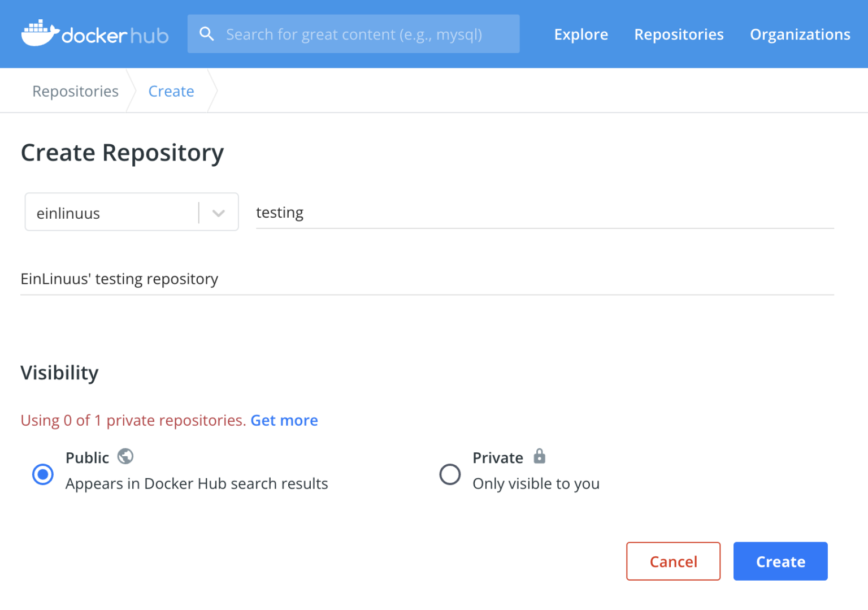Image resolution: width=868 pixels, height=610 pixels.
Task: Open the einlinuus namespace dropdown
Action: pyautogui.click(x=113, y=213)
